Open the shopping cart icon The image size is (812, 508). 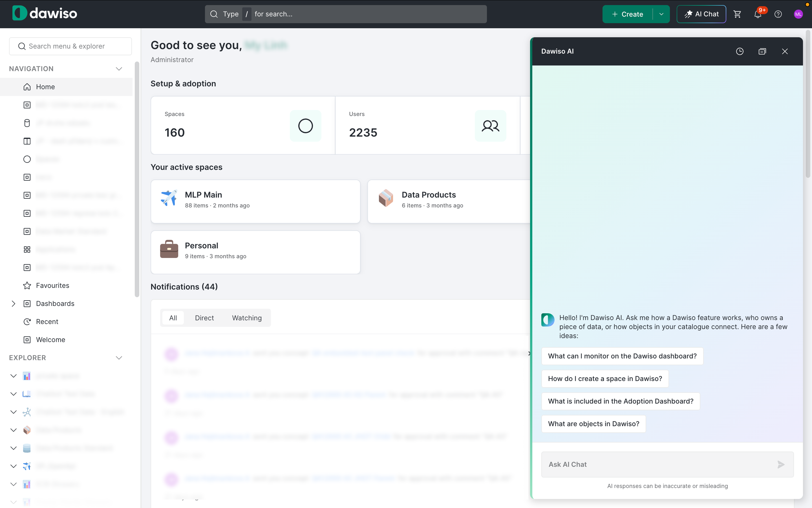737,14
